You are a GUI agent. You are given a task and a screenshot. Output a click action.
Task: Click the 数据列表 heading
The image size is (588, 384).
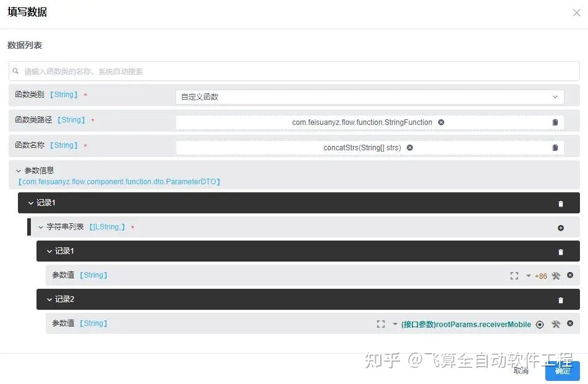pyautogui.click(x=25, y=45)
